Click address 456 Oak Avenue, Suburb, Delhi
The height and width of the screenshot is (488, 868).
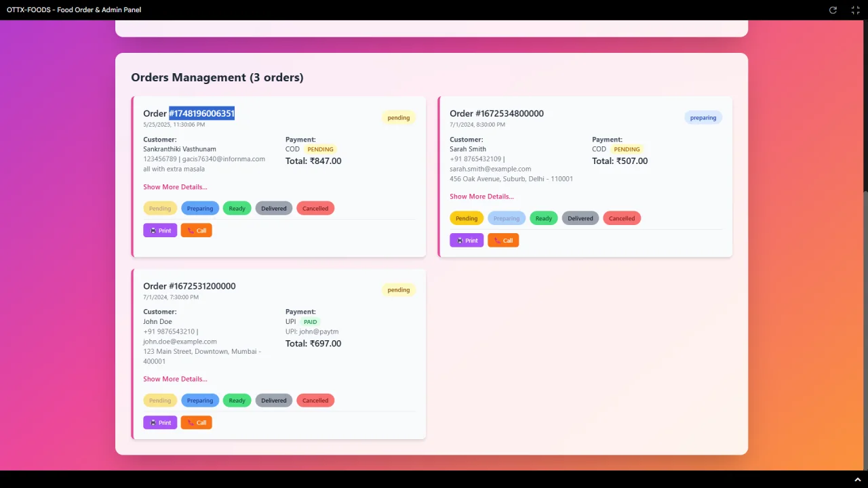click(x=511, y=179)
